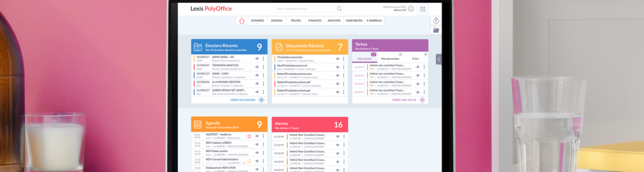Start the timer stopwatch icon
Image resolution: width=644 pixels, height=172 pixels.
pyautogui.click(x=436, y=21)
